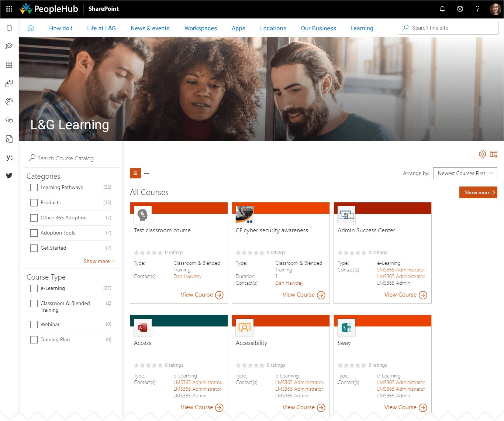Click View Course on Admin Success Center
The height and width of the screenshot is (421, 504).
pyautogui.click(x=405, y=295)
